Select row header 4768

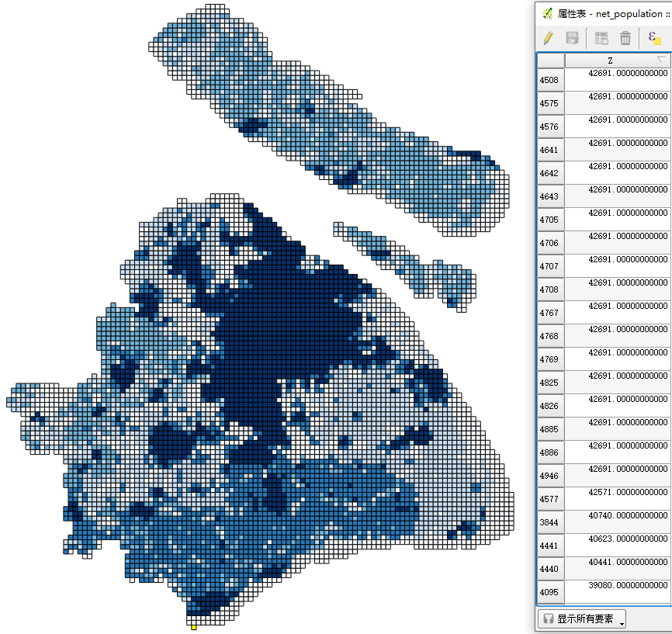[551, 336]
